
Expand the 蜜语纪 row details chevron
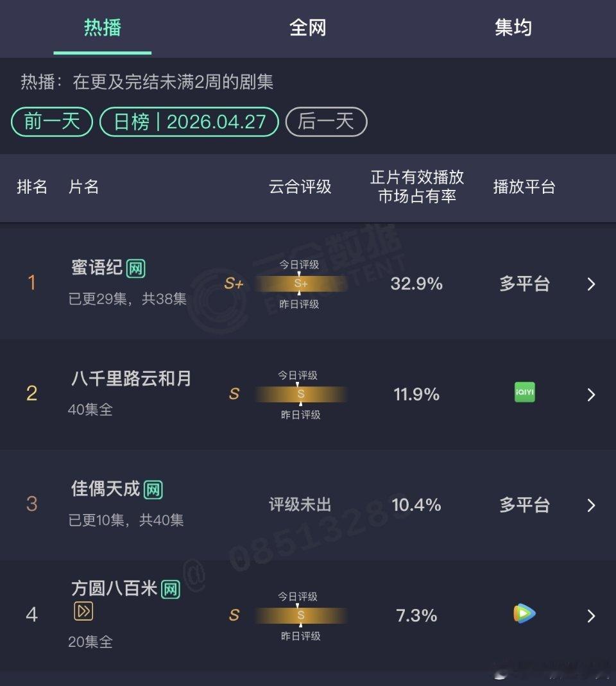(591, 284)
